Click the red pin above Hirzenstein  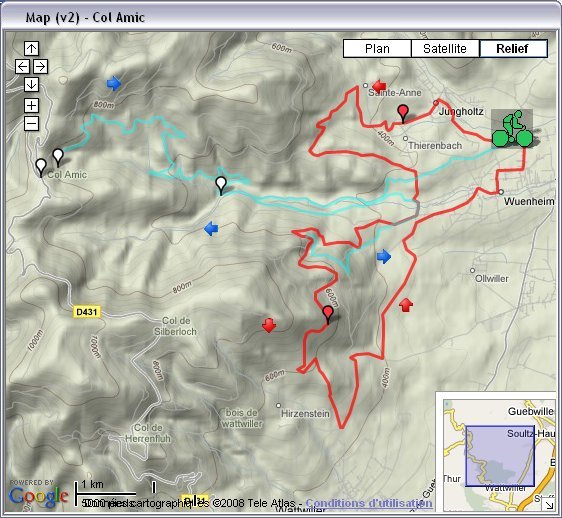click(328, 315)
